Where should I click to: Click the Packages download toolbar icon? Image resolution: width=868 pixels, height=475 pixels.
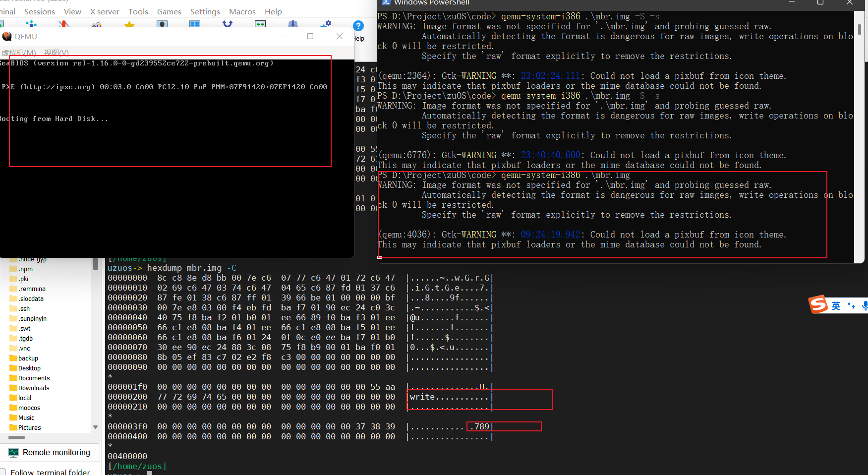coord(293,24)
